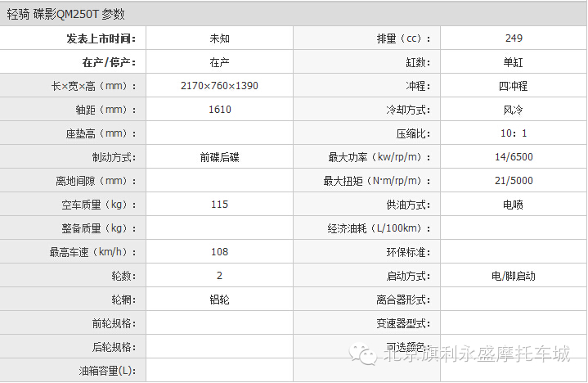
Task: Select the 前轮规格 label
Action: coord(114,323)
